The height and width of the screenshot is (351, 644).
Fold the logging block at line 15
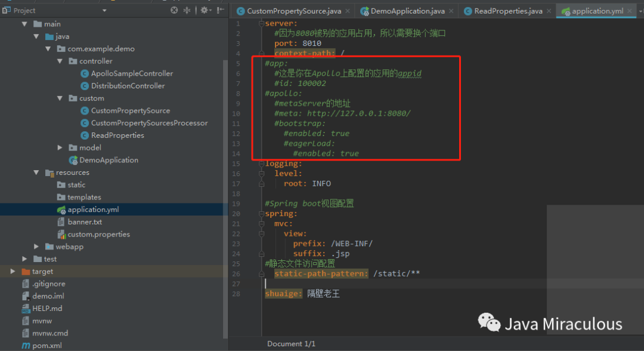[261, 164]
